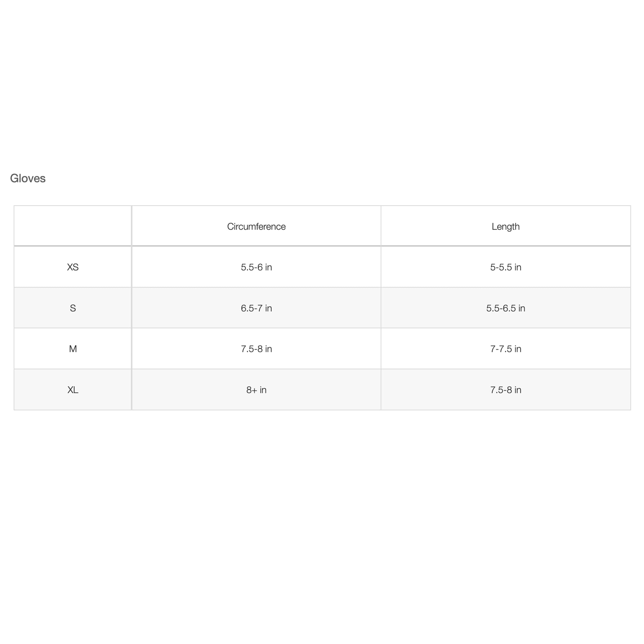Image resolution: width=644 pixels, height=644 pixels.
Task: Select the 5.5-6.5 in length cell
Action: point(506,308)
